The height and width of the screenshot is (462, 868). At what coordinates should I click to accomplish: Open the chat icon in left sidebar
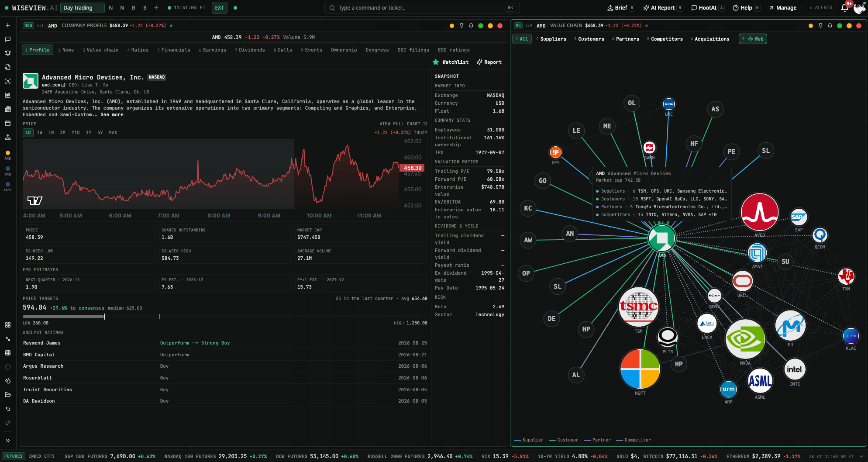tap(7, 39)
